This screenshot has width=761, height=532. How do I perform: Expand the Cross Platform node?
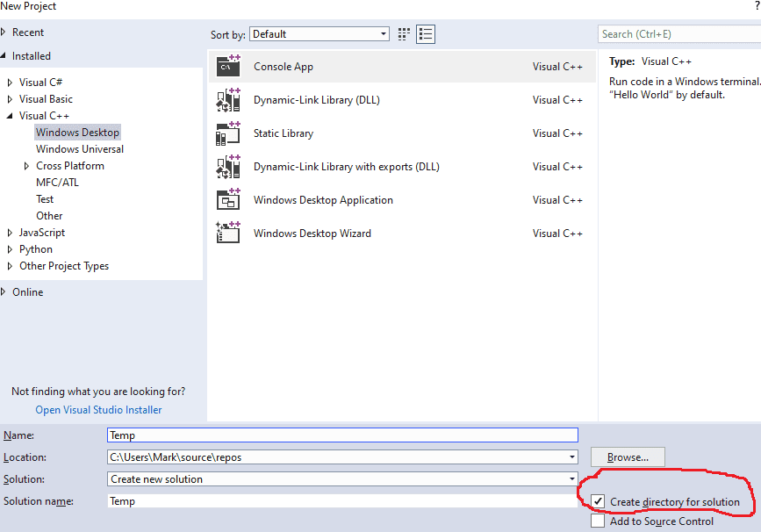tap(26, 166)
